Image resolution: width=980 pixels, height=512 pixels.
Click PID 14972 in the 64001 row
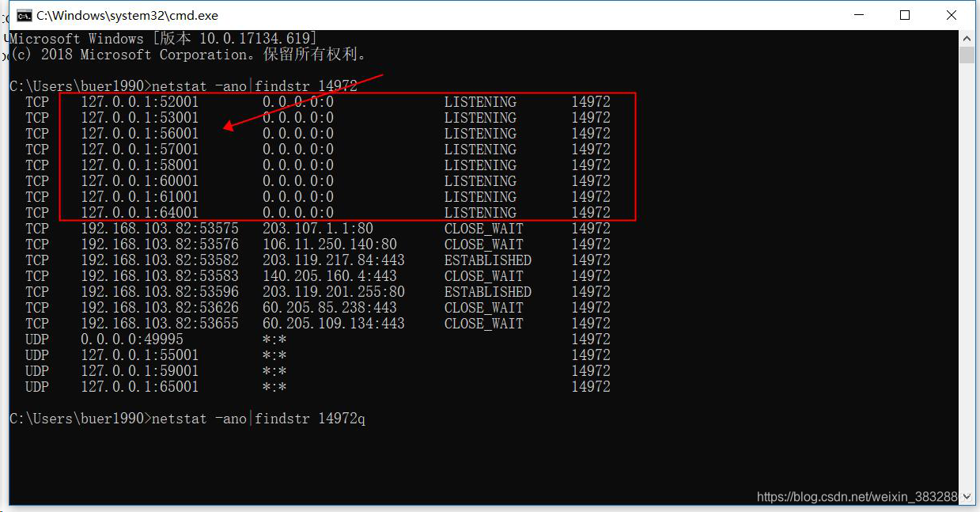(x=591, y=213)
